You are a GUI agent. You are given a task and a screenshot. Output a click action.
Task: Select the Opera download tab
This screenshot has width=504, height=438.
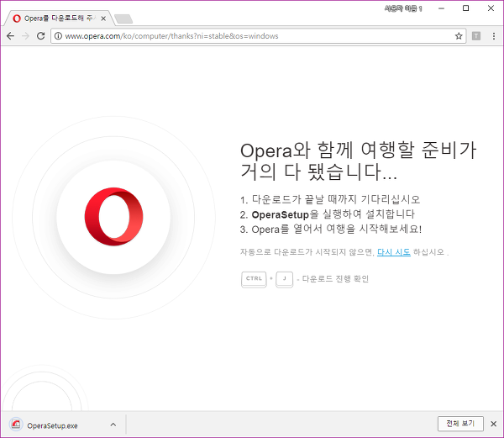[x=59, y=18]
